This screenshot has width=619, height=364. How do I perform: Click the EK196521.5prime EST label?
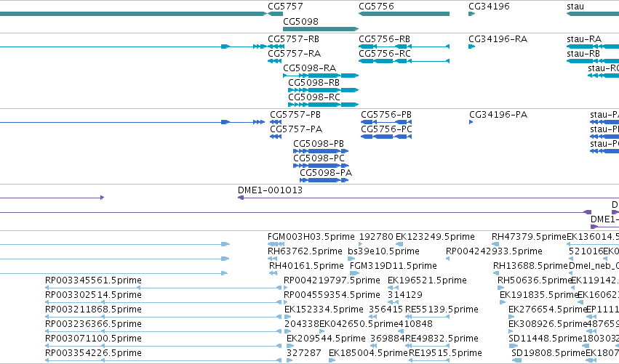point(427,280)
